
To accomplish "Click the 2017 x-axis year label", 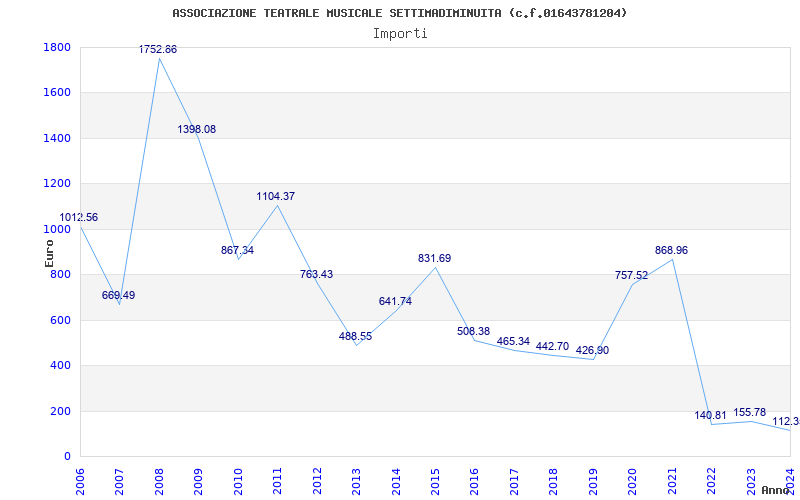I will 514,482.
